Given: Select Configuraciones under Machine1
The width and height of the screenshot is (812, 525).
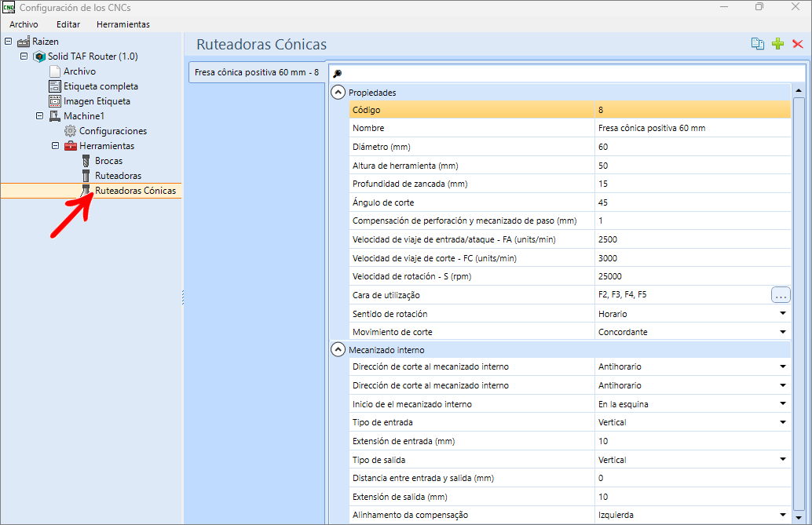Looking at the screenshot, I should click(x=113, y=131).
